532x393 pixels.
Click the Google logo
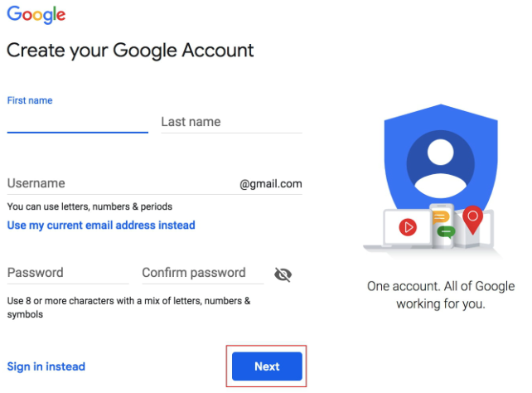click(36, 15)
